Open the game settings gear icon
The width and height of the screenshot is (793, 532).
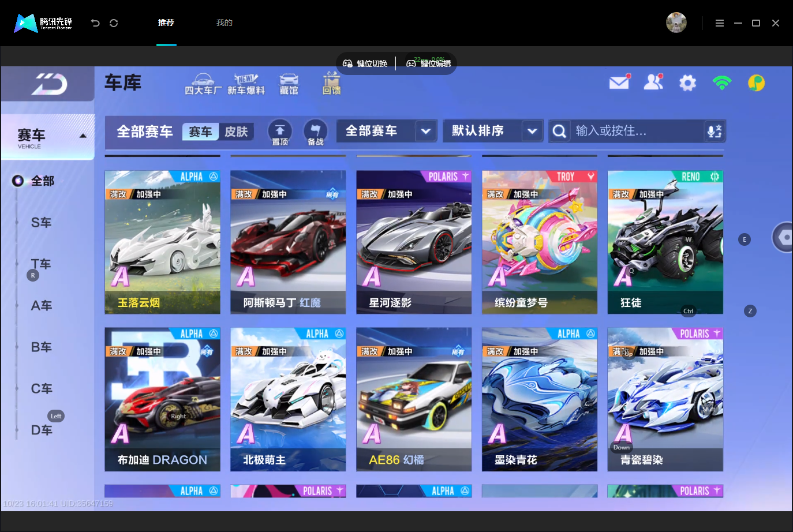[687, 83]
